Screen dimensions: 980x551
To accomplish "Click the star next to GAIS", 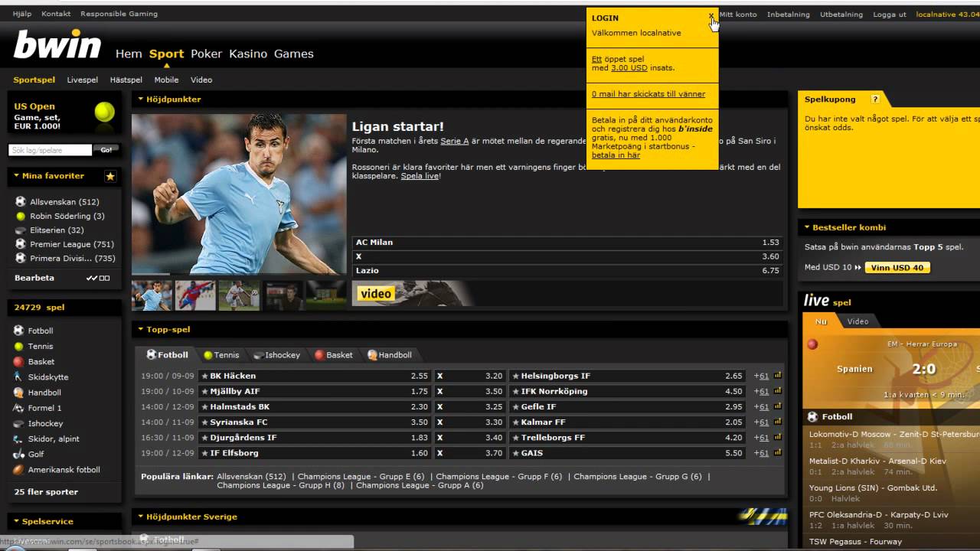I will pyautogui.click(x=515, y=453).
